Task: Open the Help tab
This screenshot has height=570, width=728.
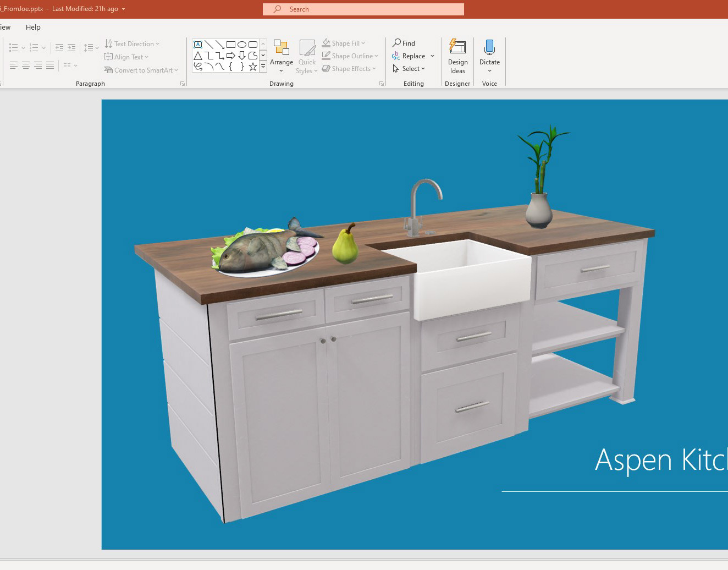Action: 33,27
